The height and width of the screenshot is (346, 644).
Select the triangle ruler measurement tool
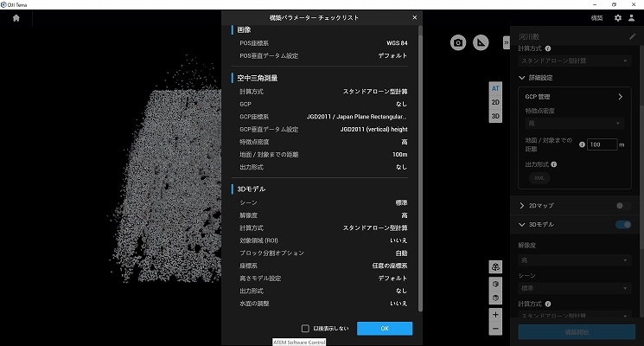coord(481,43)
